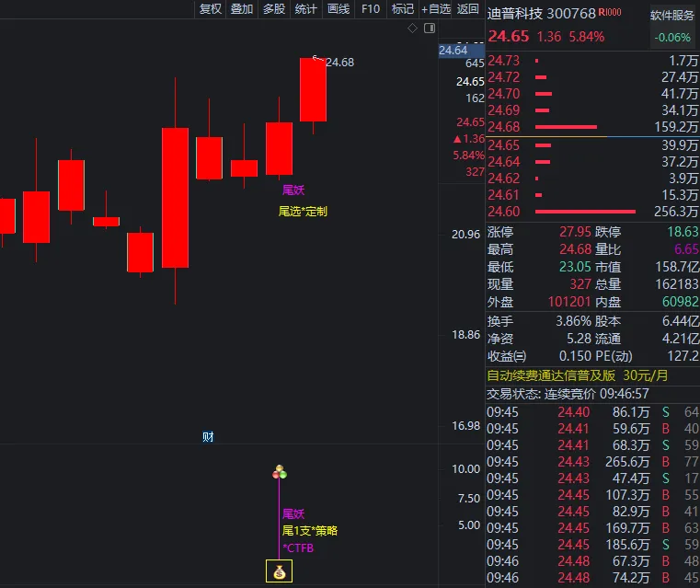The width and height of the screenshot is (700, 588).
Task: Click the R margin-trading badge beside stock code
Action: tap(609, 13)
